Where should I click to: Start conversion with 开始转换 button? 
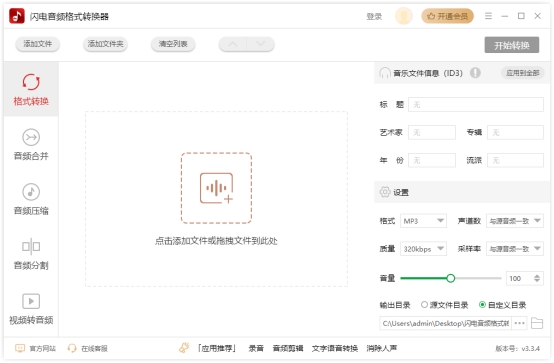click(x=512, y=45)
